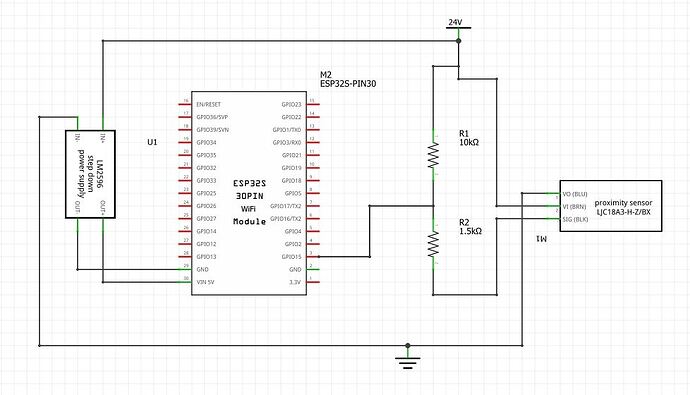Viewport: 690px width, 395px height.
Task: Select the U1 reference label
Action: [152, 142]
